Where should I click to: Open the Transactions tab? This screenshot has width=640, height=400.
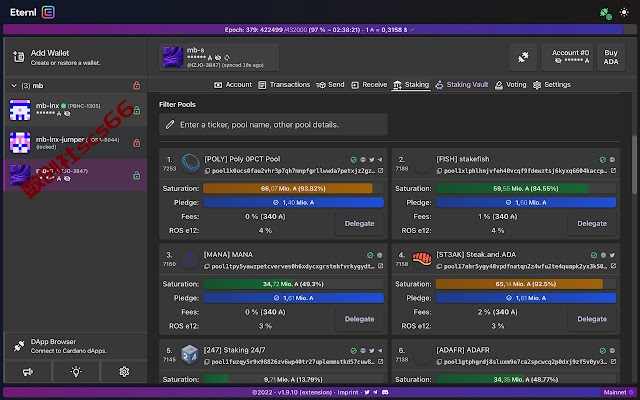click(x=284, y=85)
